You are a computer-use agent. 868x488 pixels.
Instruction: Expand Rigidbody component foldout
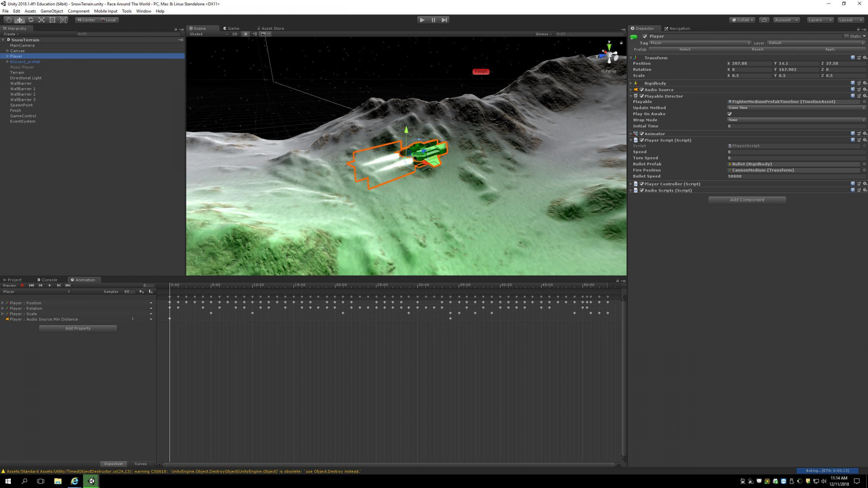pyautogui.click(x=631, y=83)
